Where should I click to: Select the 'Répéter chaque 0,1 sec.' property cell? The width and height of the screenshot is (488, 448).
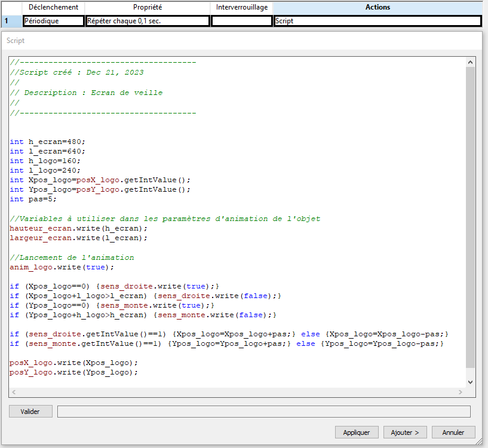pos(148,20)
